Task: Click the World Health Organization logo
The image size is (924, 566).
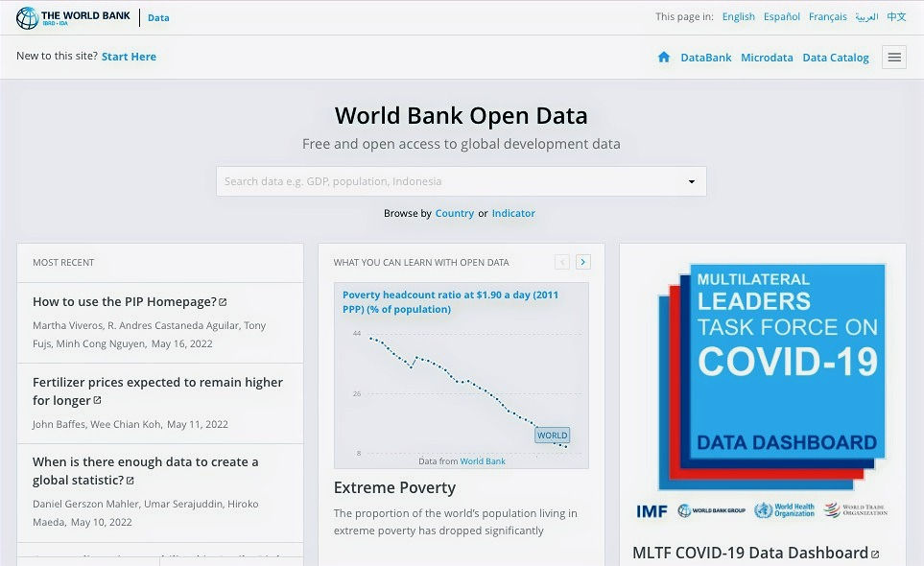Action: tap(784, 510)
